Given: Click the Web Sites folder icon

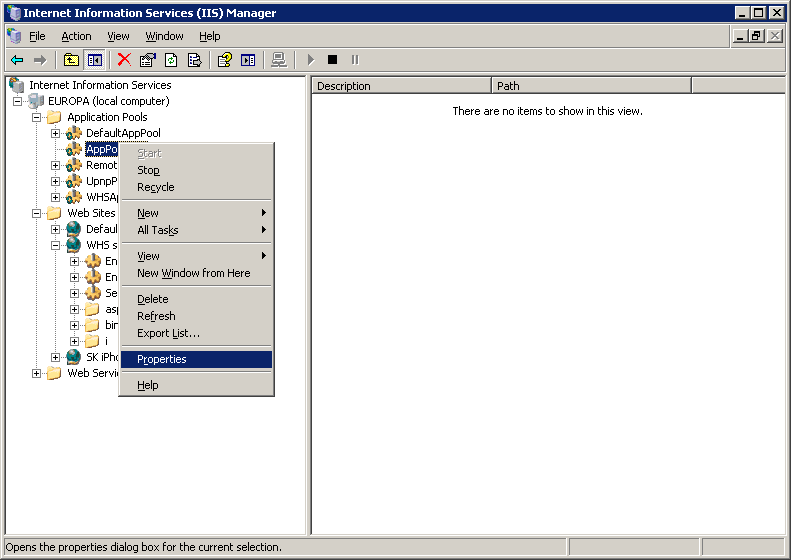Looking at the screenshot, I should click(x=54, y=213).
